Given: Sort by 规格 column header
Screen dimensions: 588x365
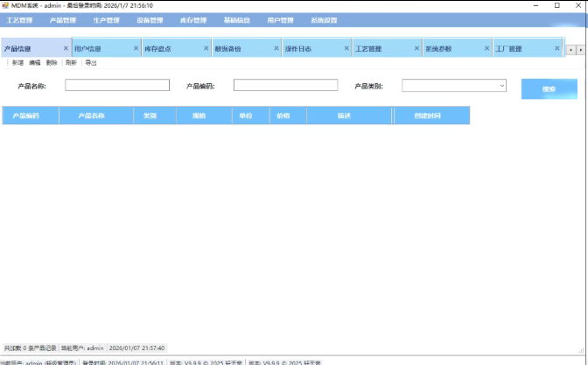Looking at the screenshot, I should point(204,116).
